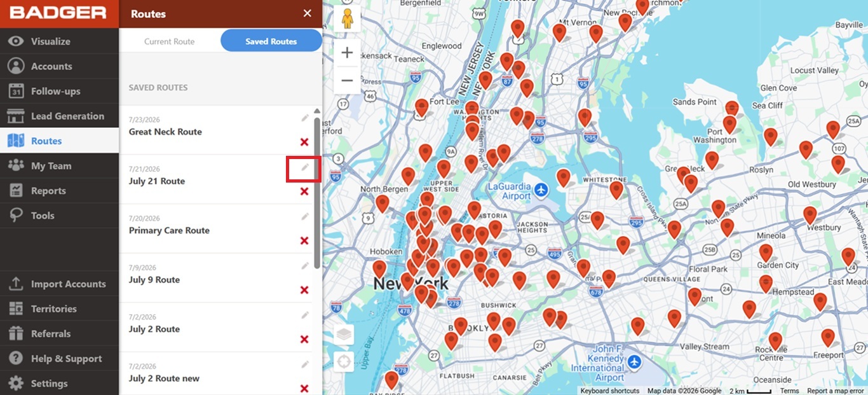Click Import Accounts in the sidebar

59,284
